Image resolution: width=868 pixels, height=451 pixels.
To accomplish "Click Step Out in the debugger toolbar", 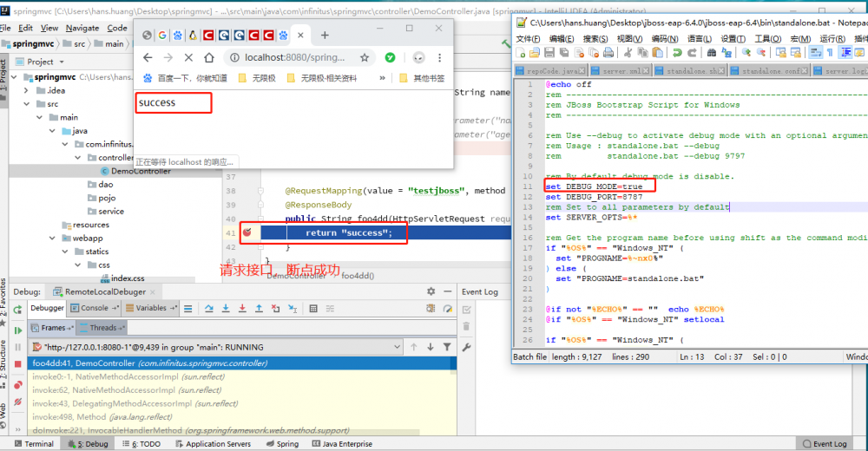I will coord(259,308).
